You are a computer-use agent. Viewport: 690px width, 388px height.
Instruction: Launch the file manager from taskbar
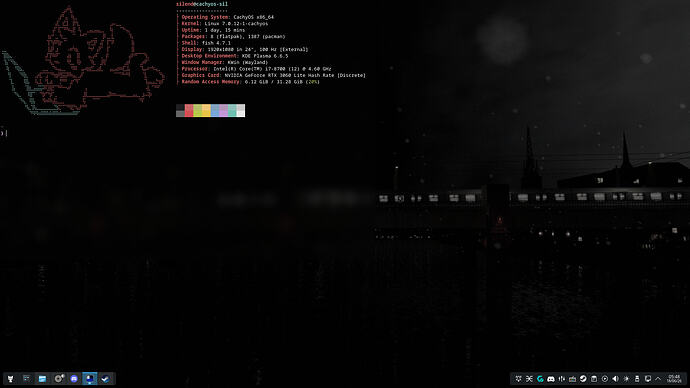click(42, 379)
